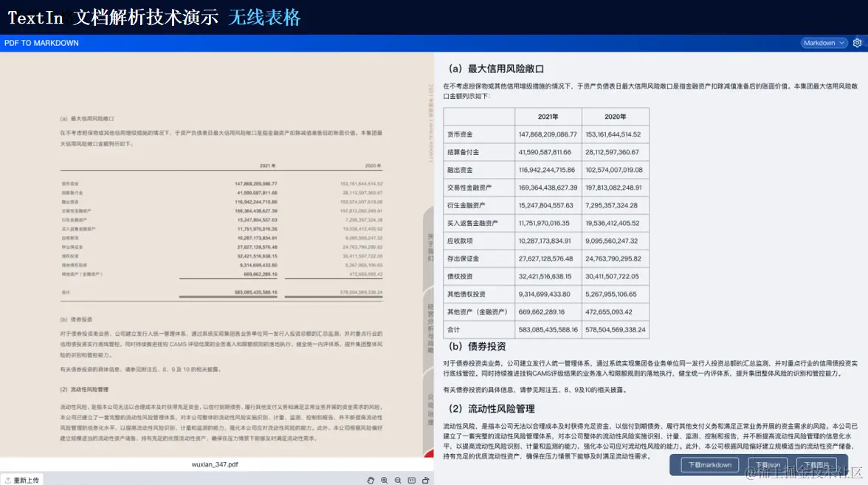The width and height of the screenshot is (868, 485).
Task: Click the file name wuxian_347.pdf
Action: [x=215, y=464]
